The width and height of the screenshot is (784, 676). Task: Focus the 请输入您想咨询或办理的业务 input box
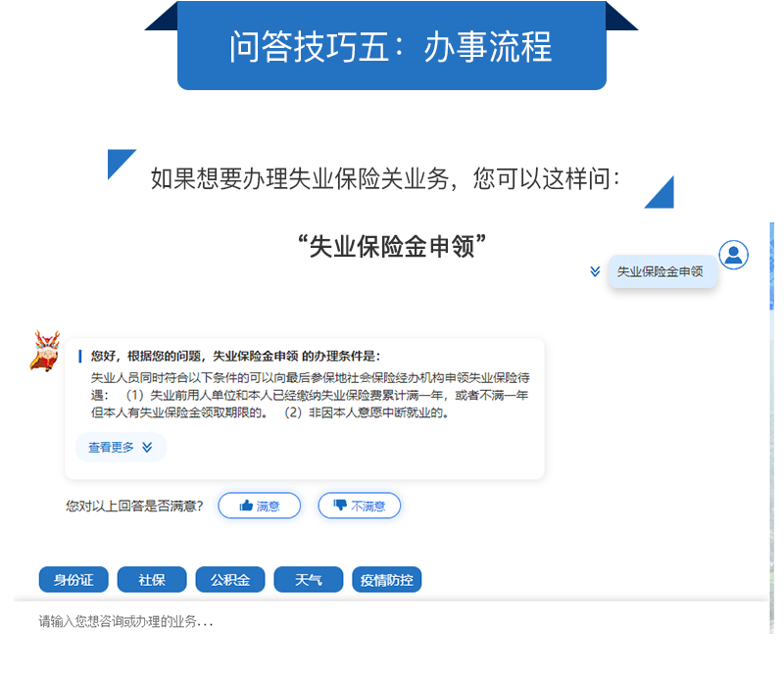coord(392,621)
